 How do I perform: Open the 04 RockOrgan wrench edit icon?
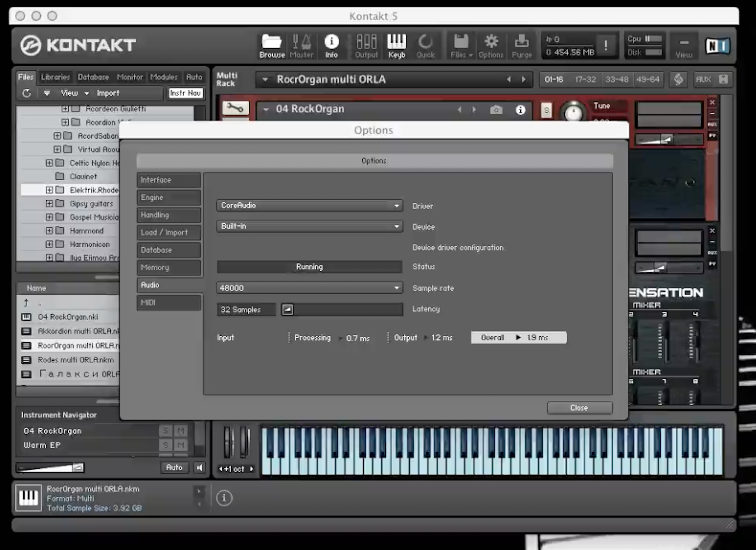(235, 107)
